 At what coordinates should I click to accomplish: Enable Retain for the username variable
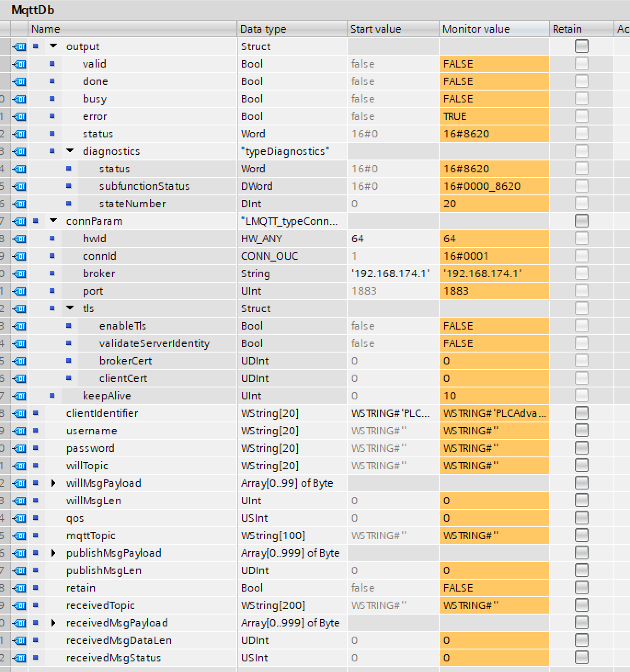point(582,431)
